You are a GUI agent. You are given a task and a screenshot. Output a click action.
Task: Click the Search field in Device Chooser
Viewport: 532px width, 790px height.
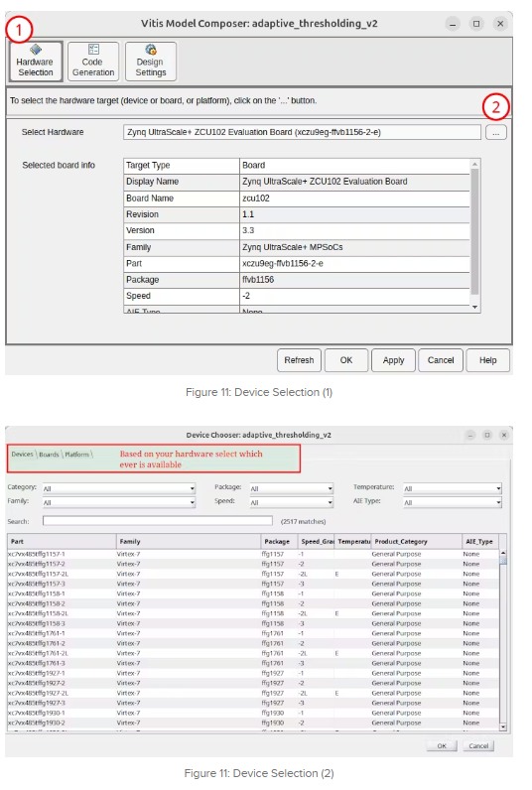pyautogui.click(x=158, y=521)
